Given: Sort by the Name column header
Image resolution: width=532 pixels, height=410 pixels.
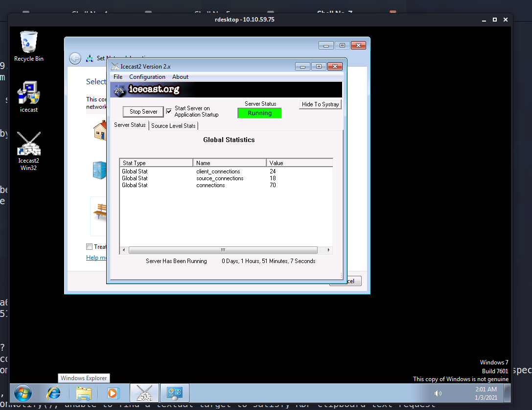Looking at the screenshot, I should coord(230,163).
